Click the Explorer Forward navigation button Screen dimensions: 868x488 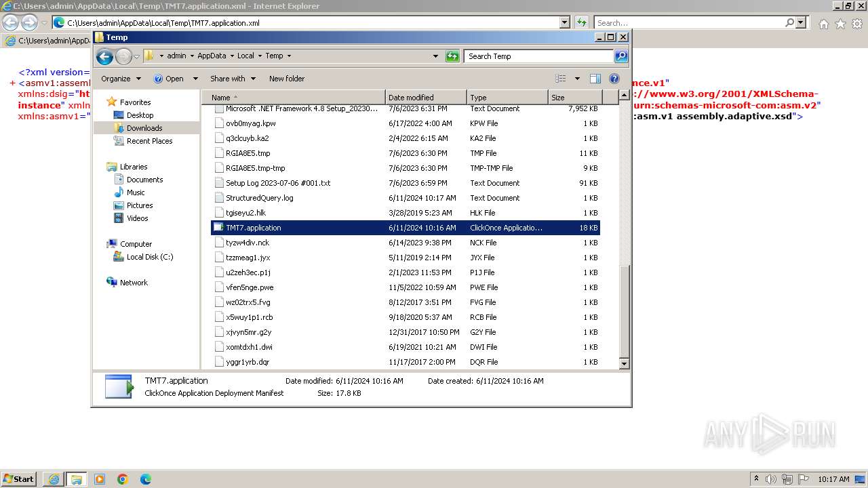(x=123, y=56)
